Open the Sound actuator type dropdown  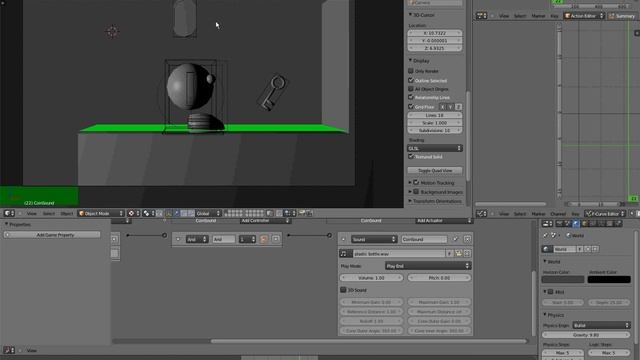tap(374, 239)
